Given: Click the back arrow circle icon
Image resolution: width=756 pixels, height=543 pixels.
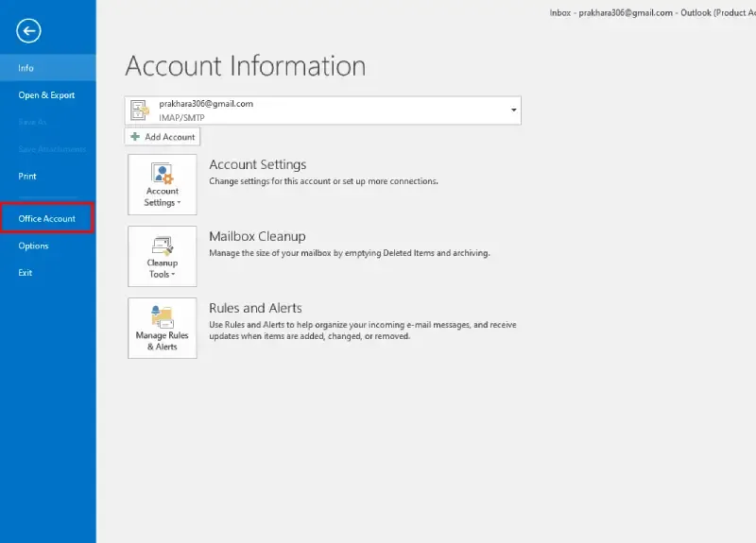Looking at the screenshot, I should coord(28,31).
